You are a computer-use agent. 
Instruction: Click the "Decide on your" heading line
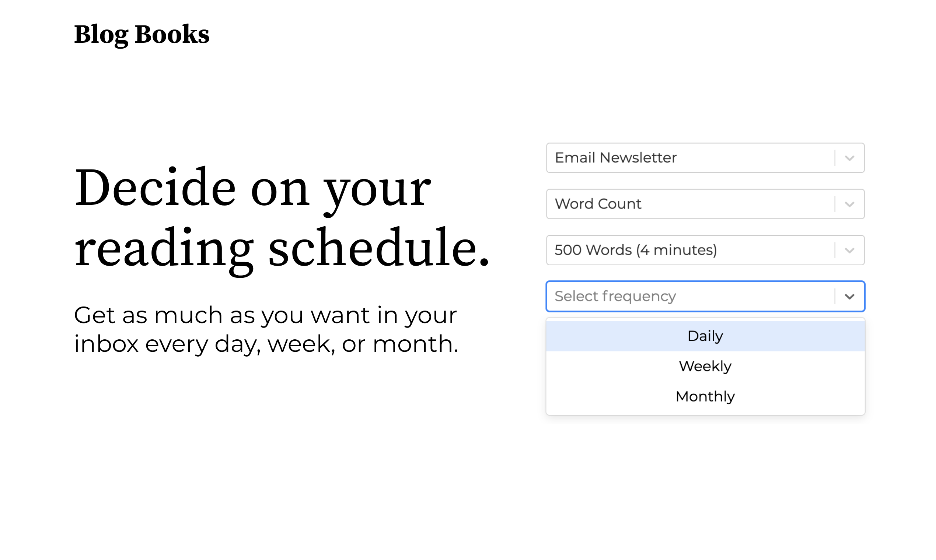(x=252, y=188)
